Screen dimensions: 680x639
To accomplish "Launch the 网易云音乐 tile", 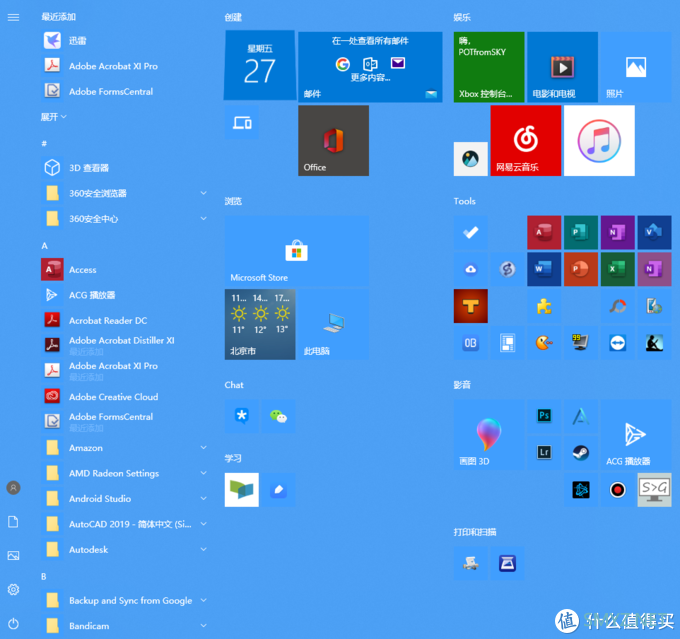I will [x=526, y=141].
